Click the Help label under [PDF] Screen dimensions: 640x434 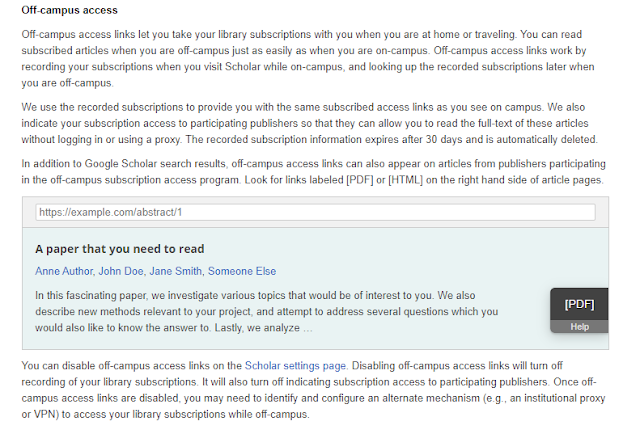(x=579, y=327)
